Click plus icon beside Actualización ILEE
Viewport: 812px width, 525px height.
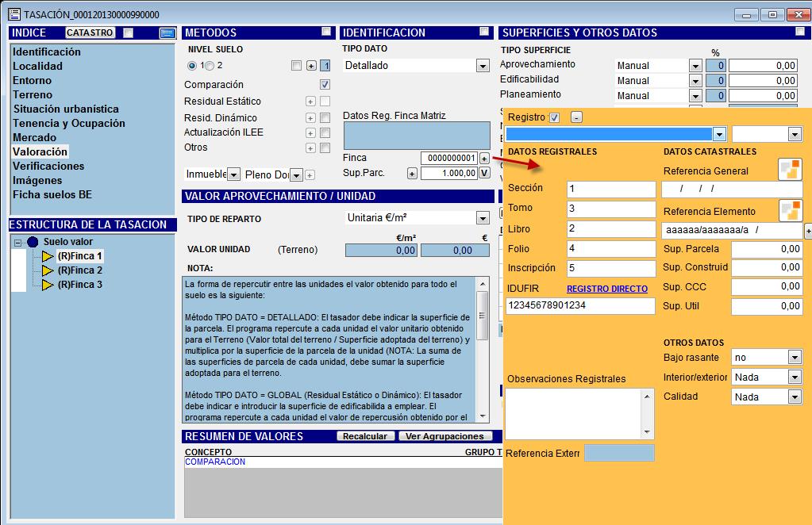tap(310, 133)
